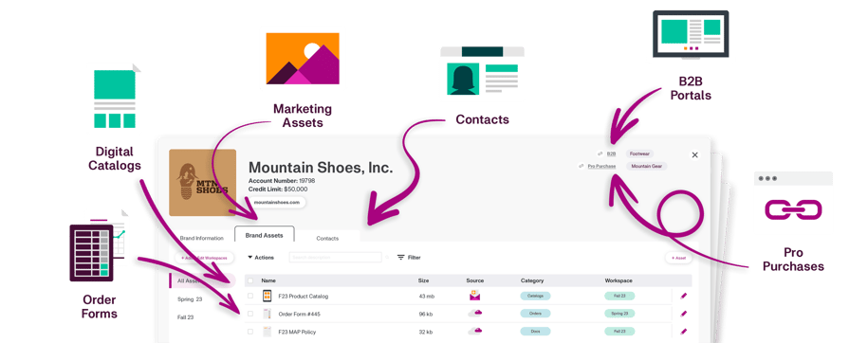The height and width of the screenshot is (343, 868).
Task: Check the box for Order Form #445
Action: pos(250,314)
